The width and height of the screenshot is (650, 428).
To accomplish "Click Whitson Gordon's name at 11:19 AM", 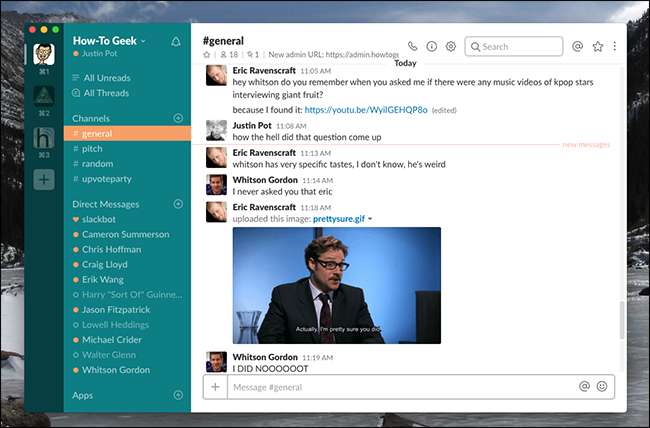I will pyautogui.click(x=265, y=357).
